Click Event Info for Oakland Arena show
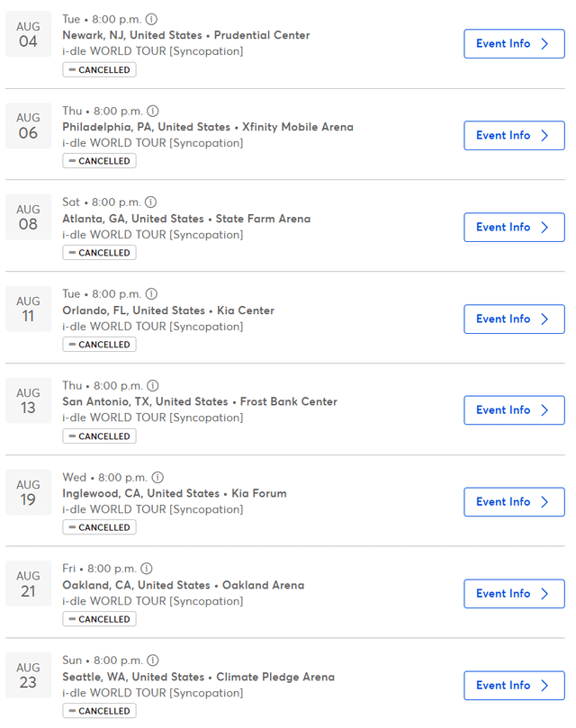 (514, 594)
